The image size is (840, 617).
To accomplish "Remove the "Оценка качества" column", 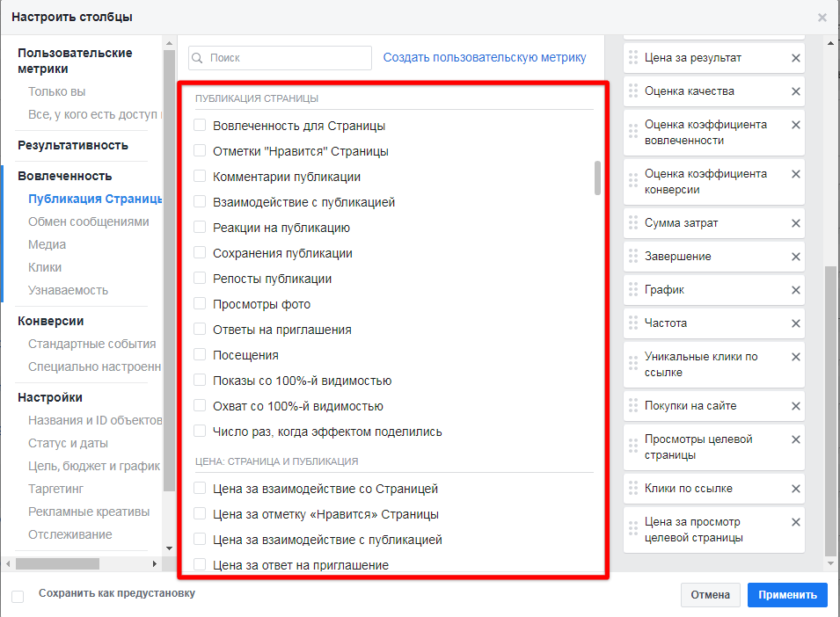I will click(795, 91).
